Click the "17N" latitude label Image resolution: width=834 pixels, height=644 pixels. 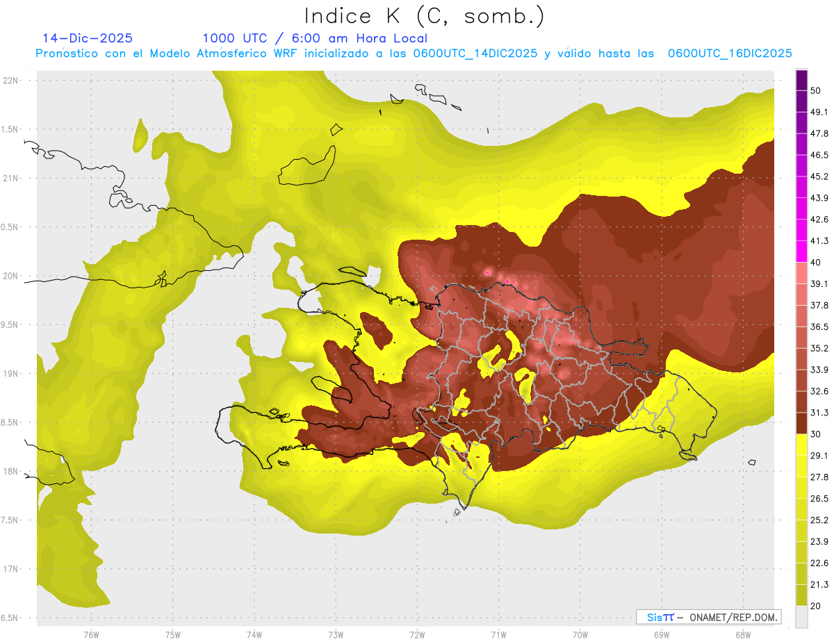[12, 569]
